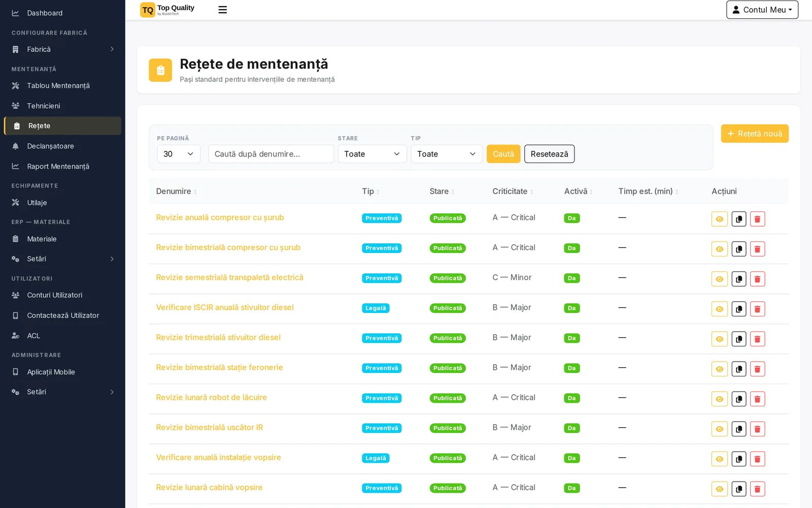This screenshot has height=508, width=812.
Task: Delete Revizie trimestrială stivuitor diesel recipe
Action: [758, 339]
